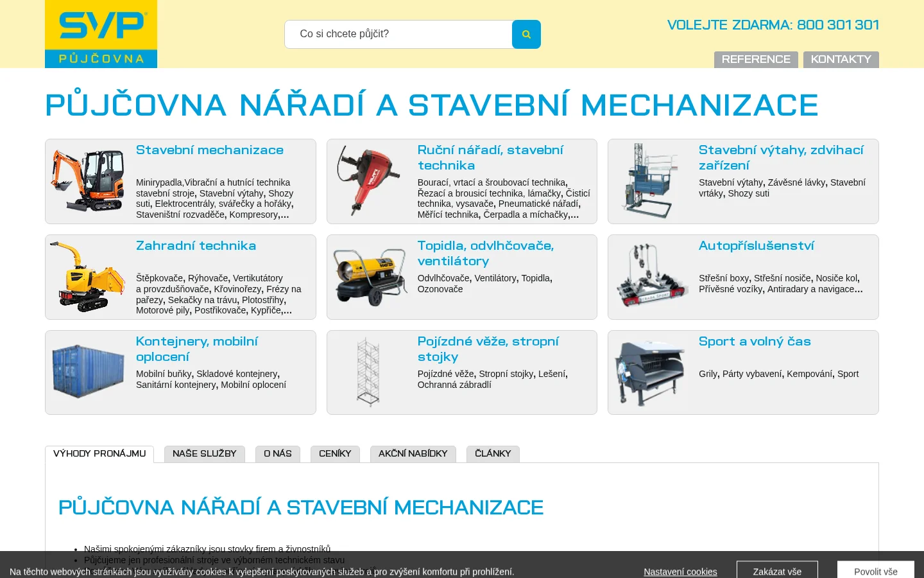The width and height of the screenshot is (924, 578).
Task: Open the Ochranná zábradlí link
Action: [454, 385]
